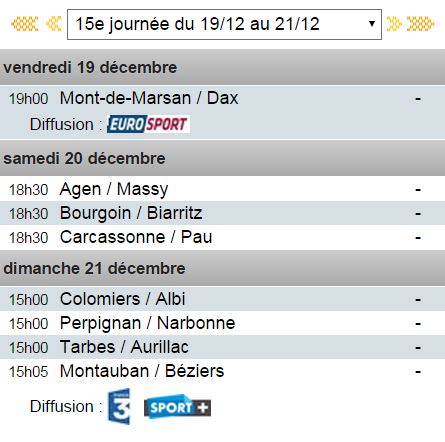Go to previous matchday with single-left arrow
445x442 pixels.
54,24
